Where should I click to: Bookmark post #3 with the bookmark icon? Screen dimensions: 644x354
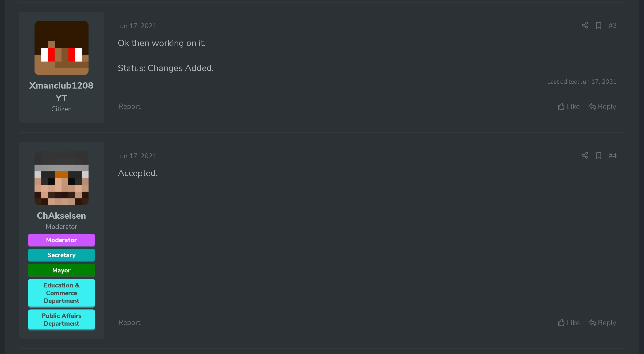(598, 26)
